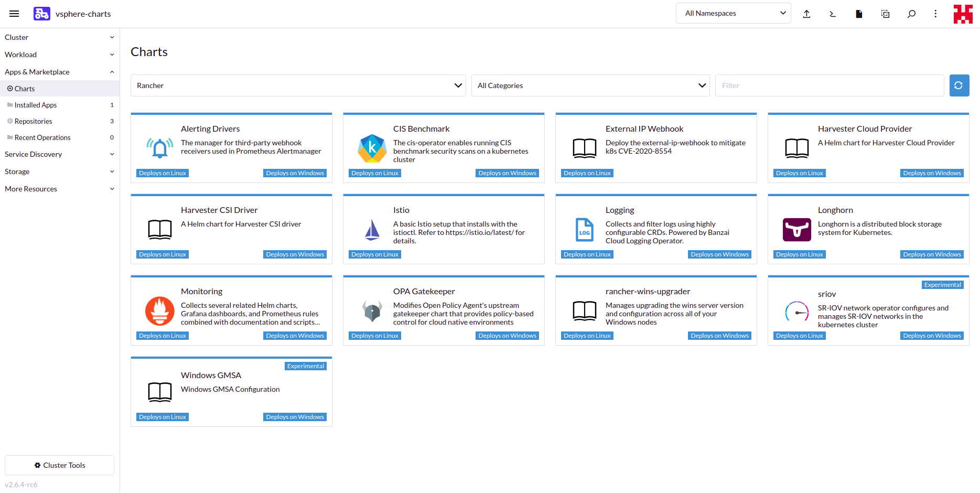Click the Windows GMSA book icon
Screen dimensions: 980x493
point(160,392)
